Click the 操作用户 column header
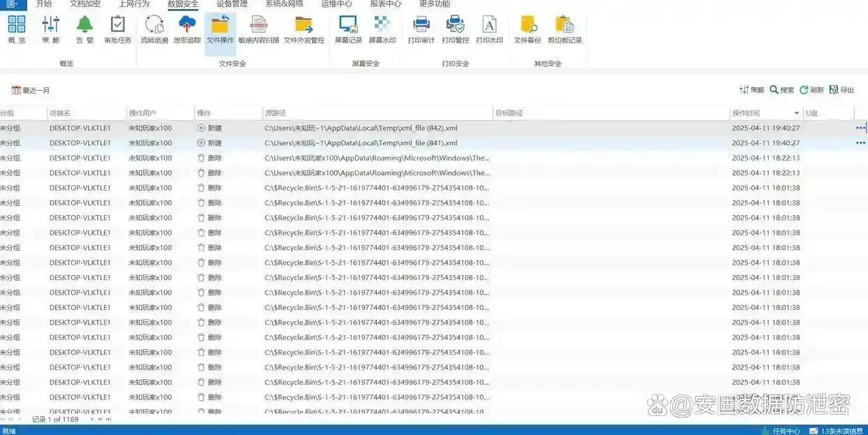868x435 pixels. (160, 113)
